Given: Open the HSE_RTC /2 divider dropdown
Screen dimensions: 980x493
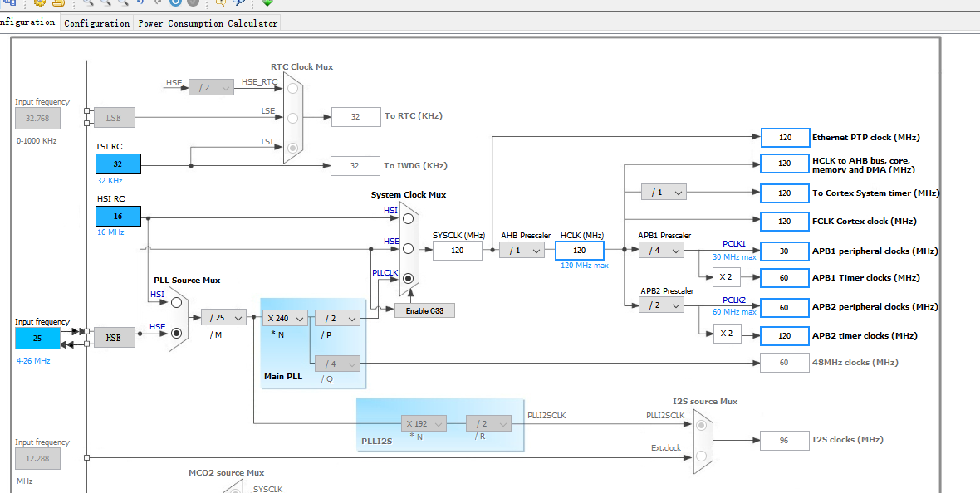Looking at the screenshot, I should [211, 87].
